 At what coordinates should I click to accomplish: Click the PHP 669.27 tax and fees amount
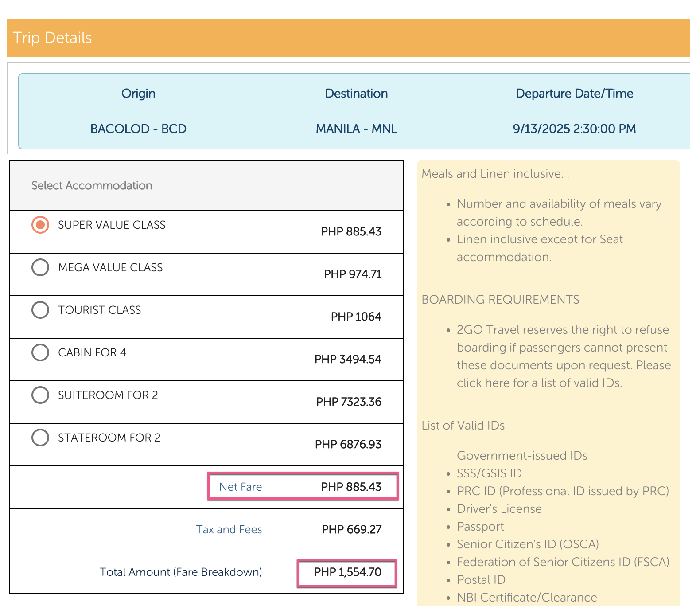[x=351, y=529]
